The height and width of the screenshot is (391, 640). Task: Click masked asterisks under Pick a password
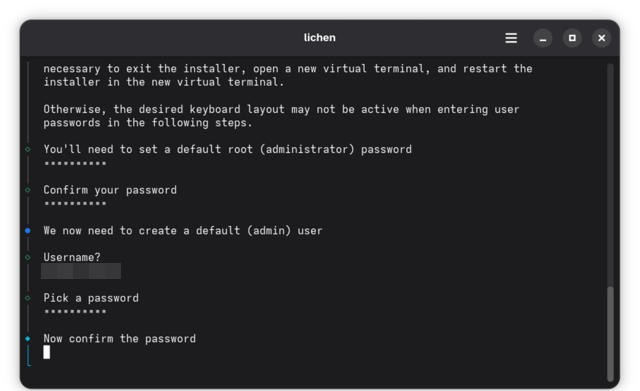pos(75,311)
